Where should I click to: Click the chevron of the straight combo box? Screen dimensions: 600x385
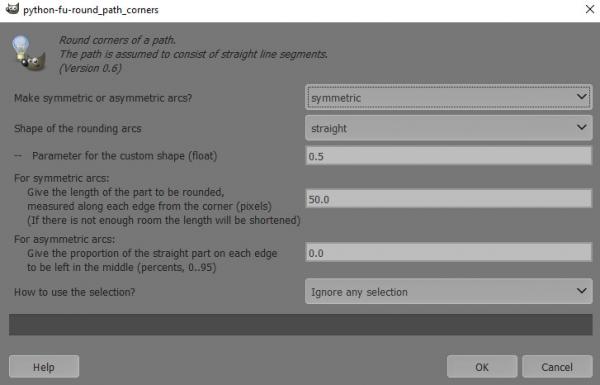(x=581, y=127)
